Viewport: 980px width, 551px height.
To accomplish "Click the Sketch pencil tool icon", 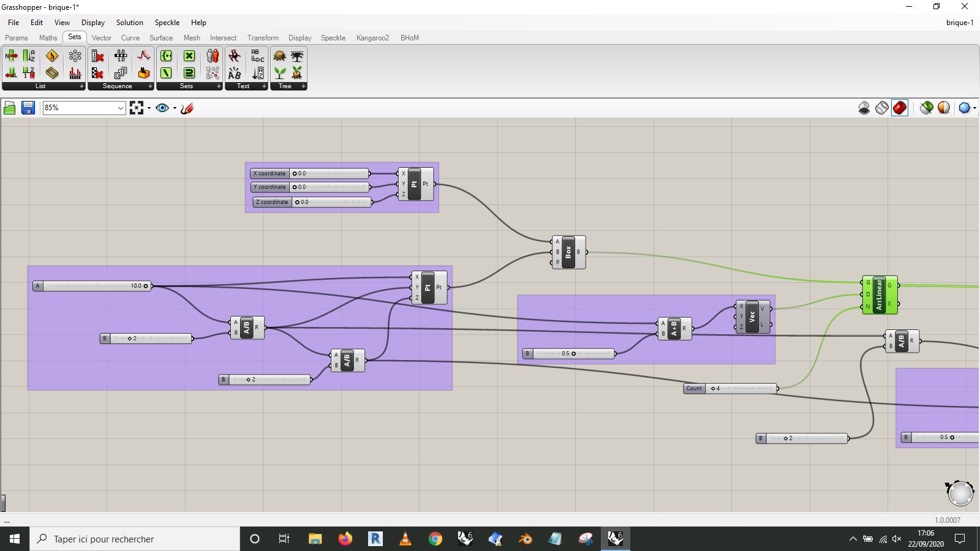I will pyautogui.click(x=187, y=108).
